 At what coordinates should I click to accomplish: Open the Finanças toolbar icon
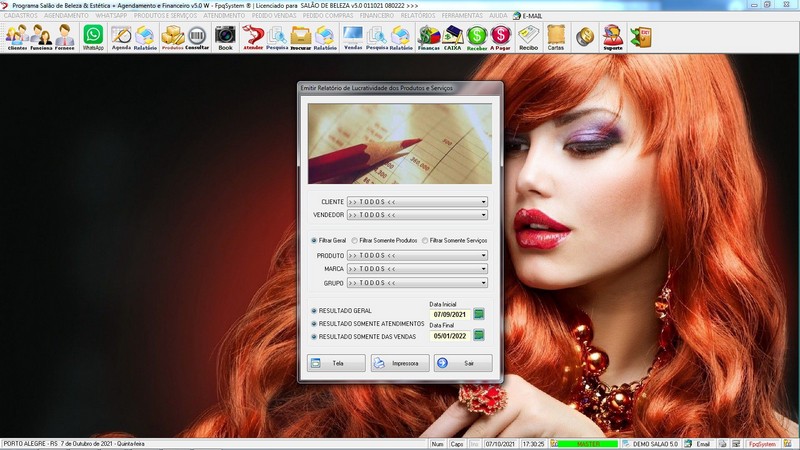[428, 37]
